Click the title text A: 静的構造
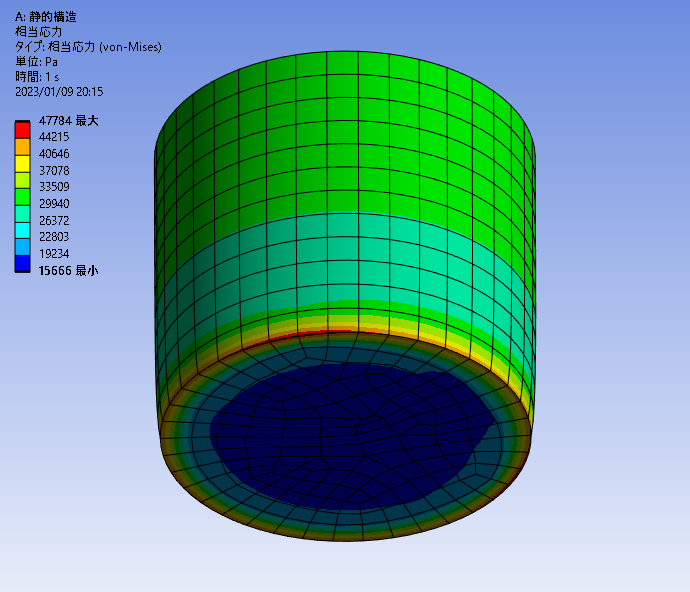The width and height of the screenshot is (690, 592). 46,17
